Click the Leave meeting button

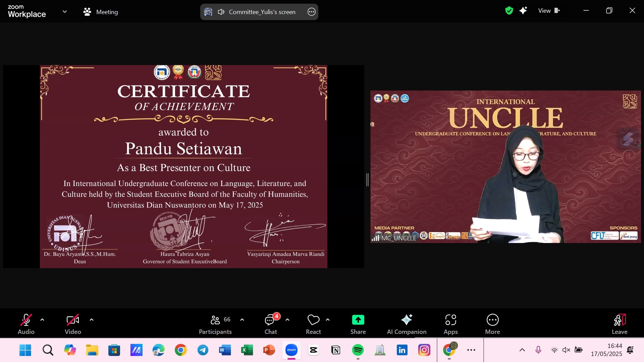pyautogui.click(x=620, y=324)
